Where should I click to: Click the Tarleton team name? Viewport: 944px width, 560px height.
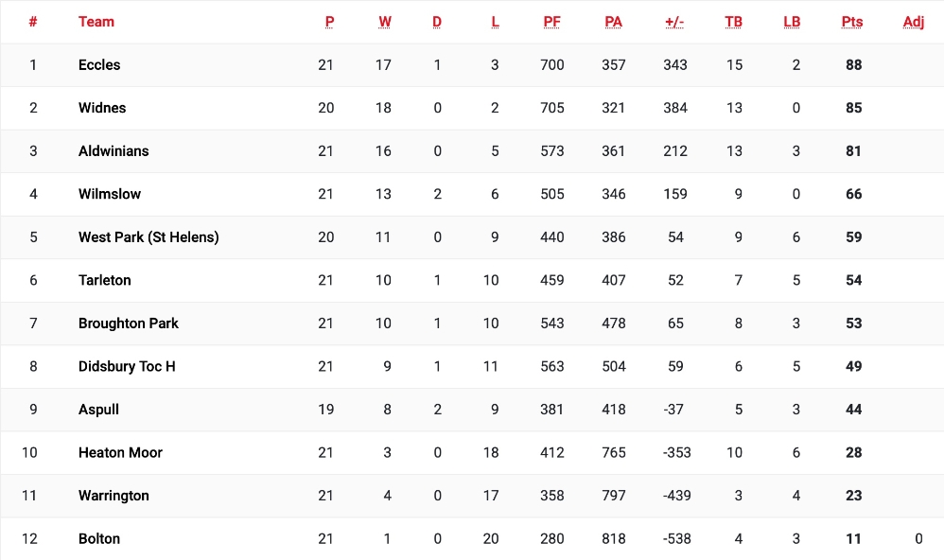105,280
